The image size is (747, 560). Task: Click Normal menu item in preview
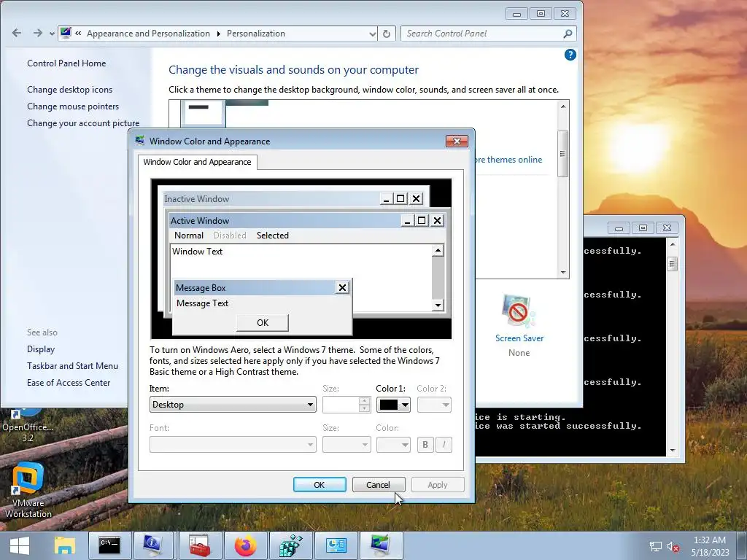[189, 236]
